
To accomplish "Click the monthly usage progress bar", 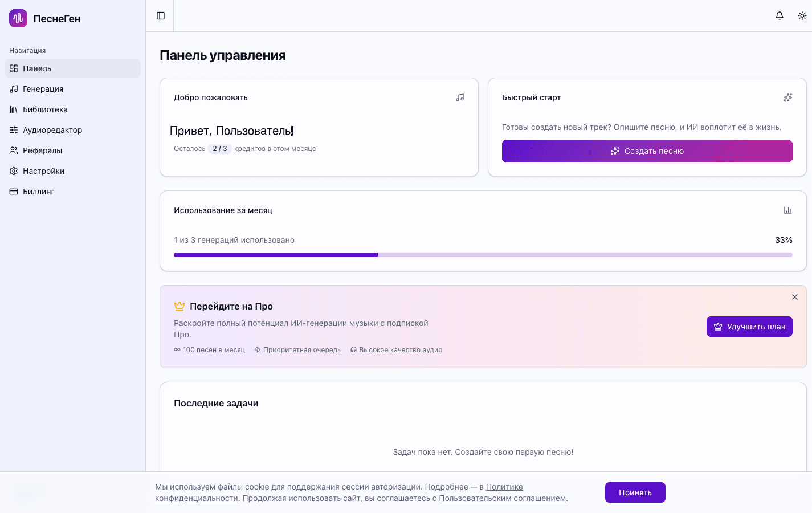I will 483,255.
